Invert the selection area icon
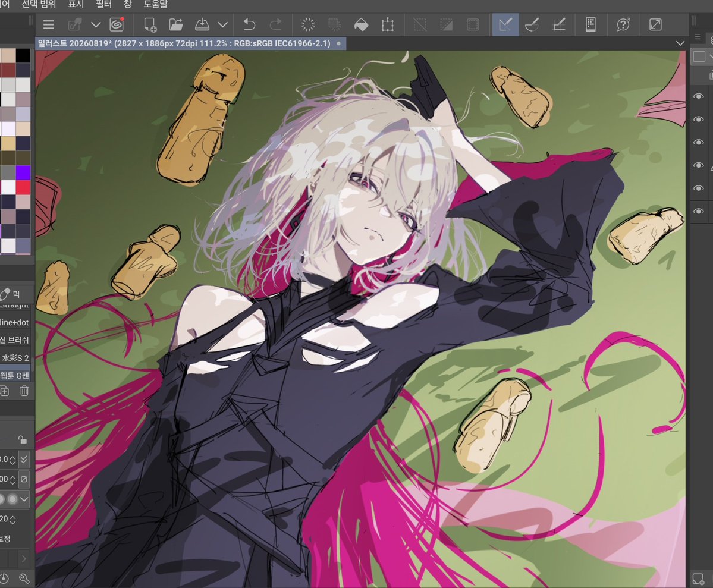The image size is (713, 588). pyautogui.click(x=447, y=24)
